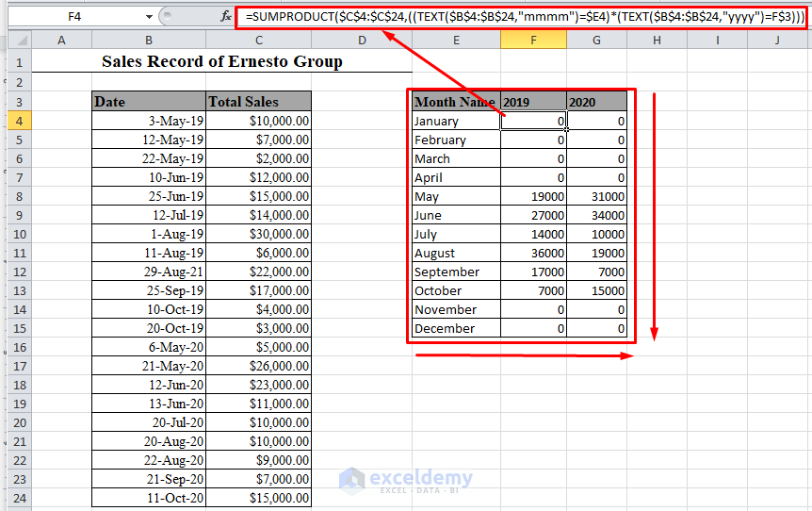Viewport: 812px width, 511px height.
Task: Select cell with date 3-May-19
Action: pyautogui.click(x=149, y=121)
